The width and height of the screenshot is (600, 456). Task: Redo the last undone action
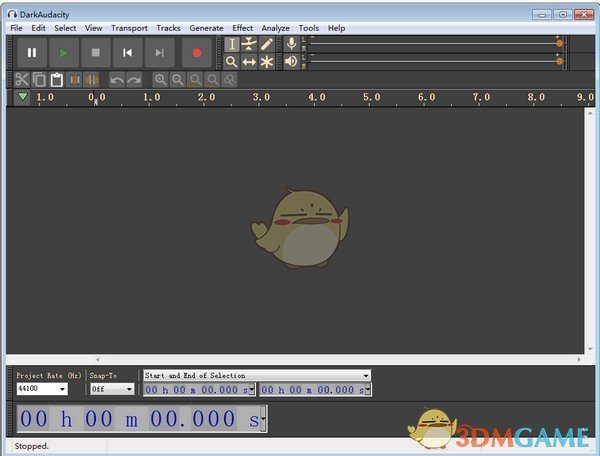[134, 80]
